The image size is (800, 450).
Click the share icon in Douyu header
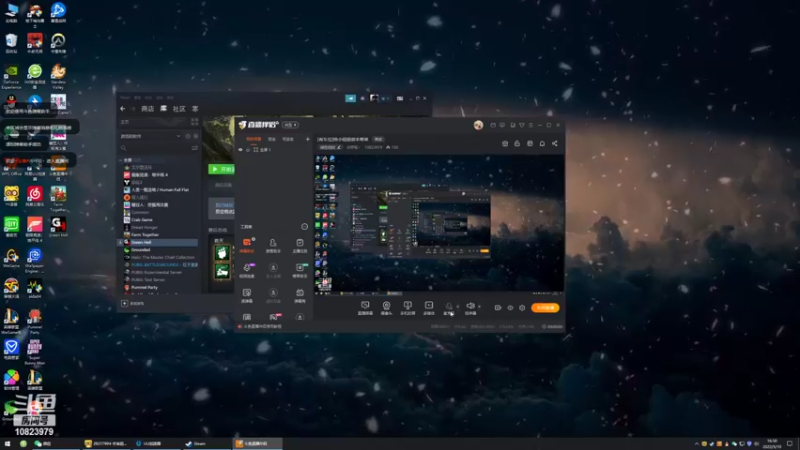555,144
